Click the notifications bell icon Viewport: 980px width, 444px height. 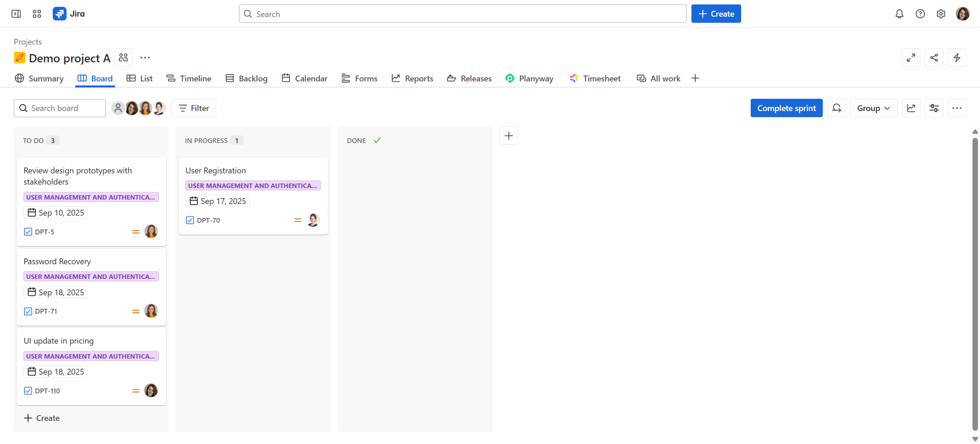pos(899,14)
